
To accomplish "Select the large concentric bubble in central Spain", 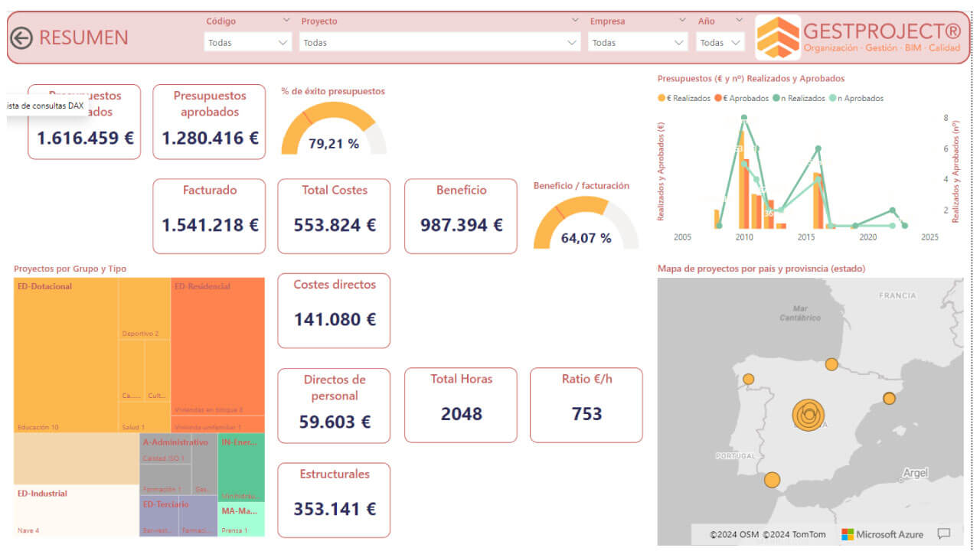I will click(x=808, y=416).
